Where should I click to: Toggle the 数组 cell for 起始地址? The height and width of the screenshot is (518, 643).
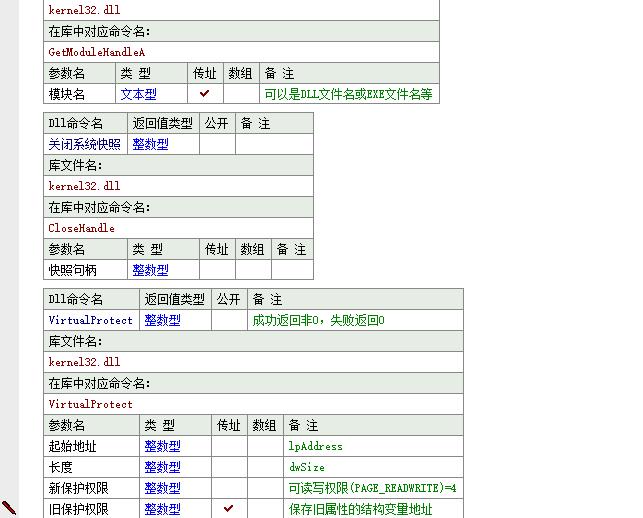[265, 446]
